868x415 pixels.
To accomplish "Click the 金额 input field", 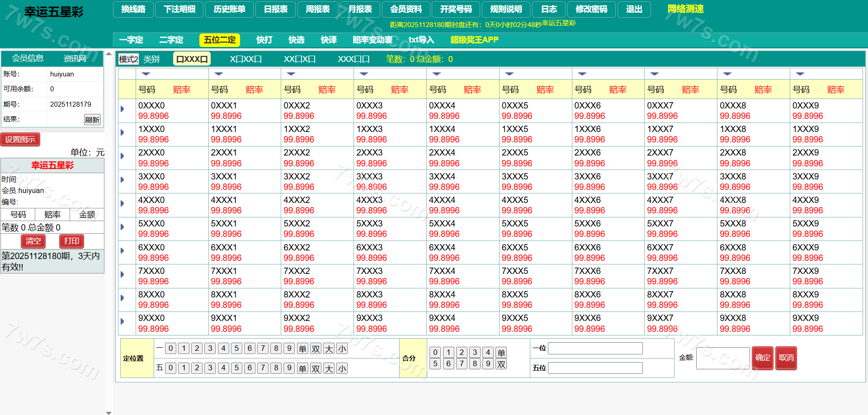I will (722, 358).
